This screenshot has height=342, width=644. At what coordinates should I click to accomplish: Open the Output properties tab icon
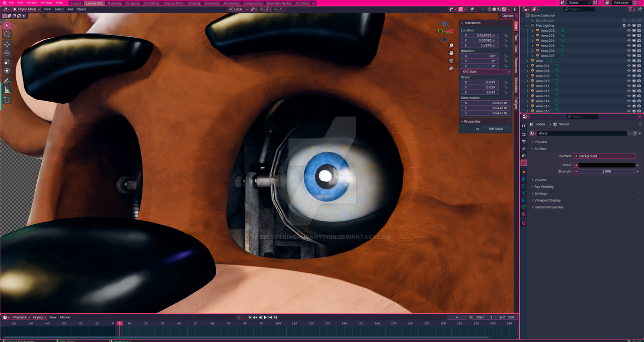click(524, 142)
